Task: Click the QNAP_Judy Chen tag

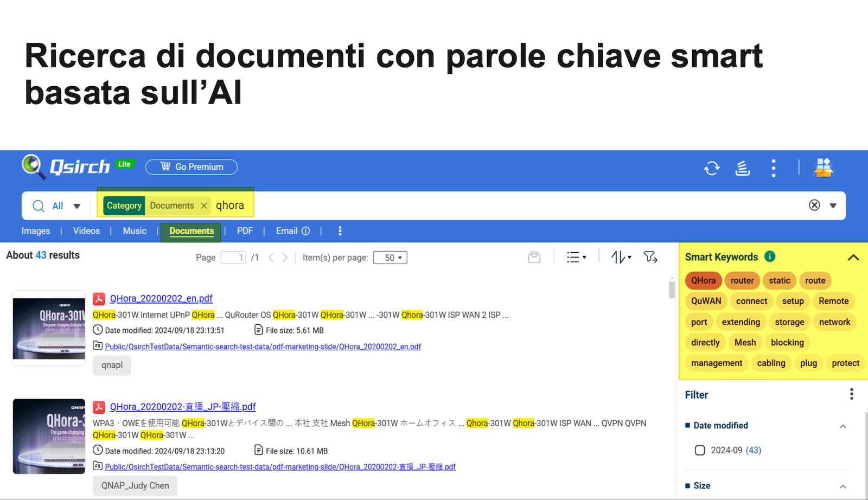Action: click(135, 485)
